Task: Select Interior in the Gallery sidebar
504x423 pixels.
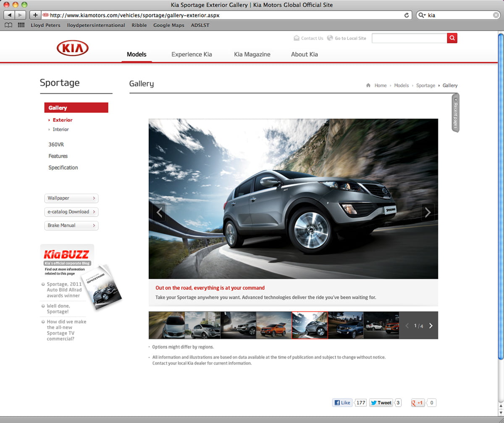Action: [x=60, y=130]
